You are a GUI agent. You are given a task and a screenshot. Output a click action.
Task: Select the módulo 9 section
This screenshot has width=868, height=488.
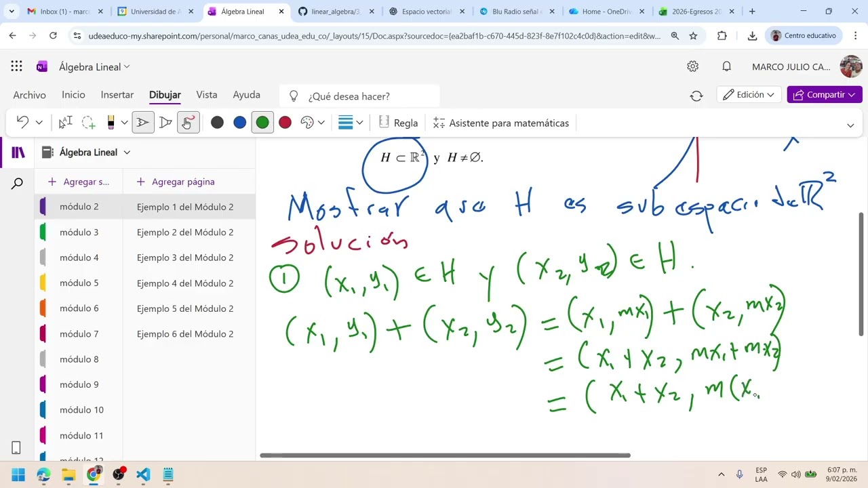coord(79,384)
